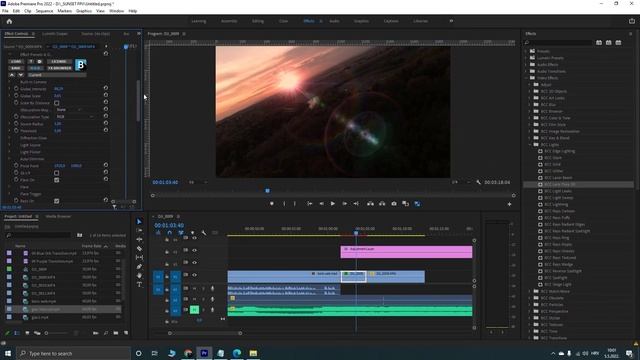Screen dimensions: 640x360
Task: Toggle timeline Snap magnet icon
Action: (169, 233)
